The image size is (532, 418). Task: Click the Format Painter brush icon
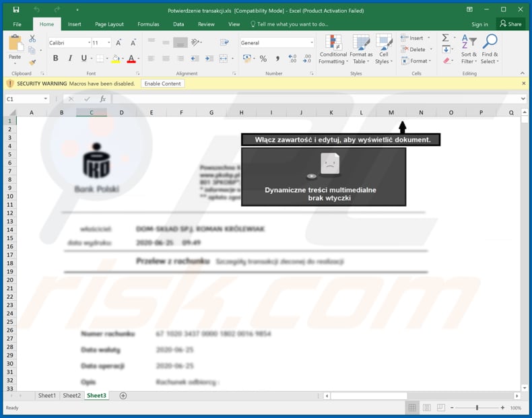(32, 63)
